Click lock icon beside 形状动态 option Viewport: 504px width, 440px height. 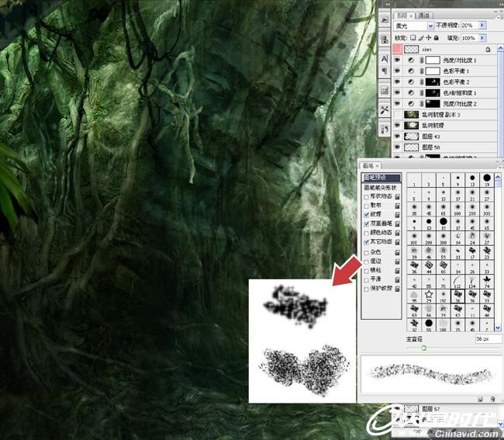(x=397, y=196)
